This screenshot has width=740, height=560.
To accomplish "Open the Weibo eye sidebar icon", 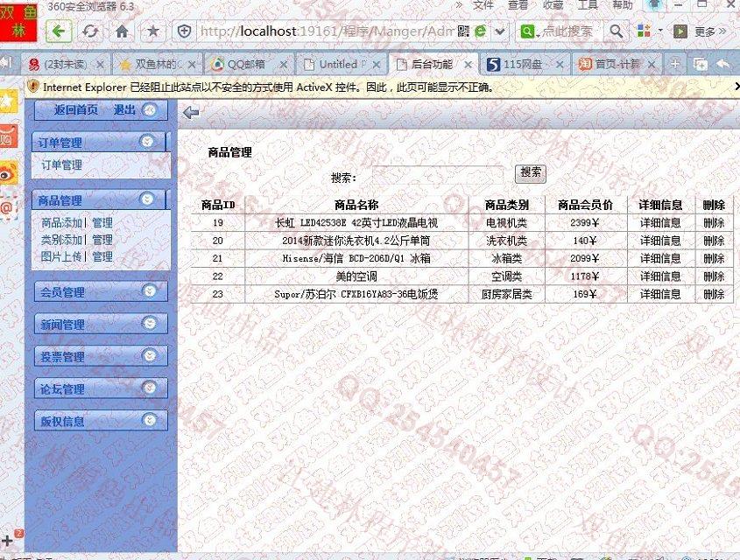I will (x=9, y=173).
